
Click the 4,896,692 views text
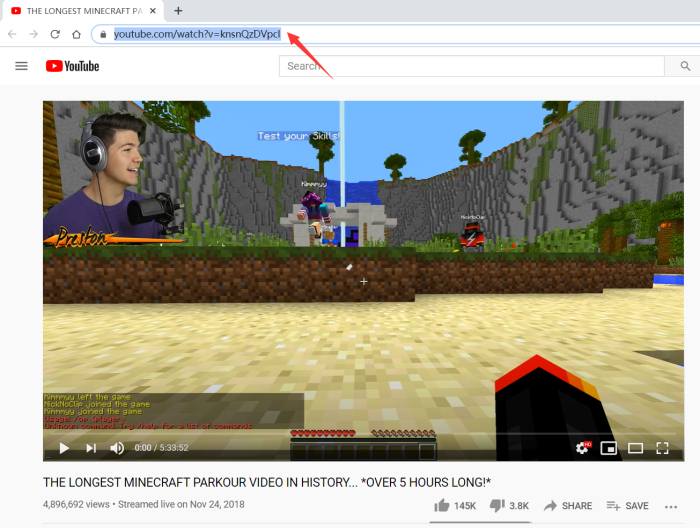pyautogui.click(x=76, y=504)
